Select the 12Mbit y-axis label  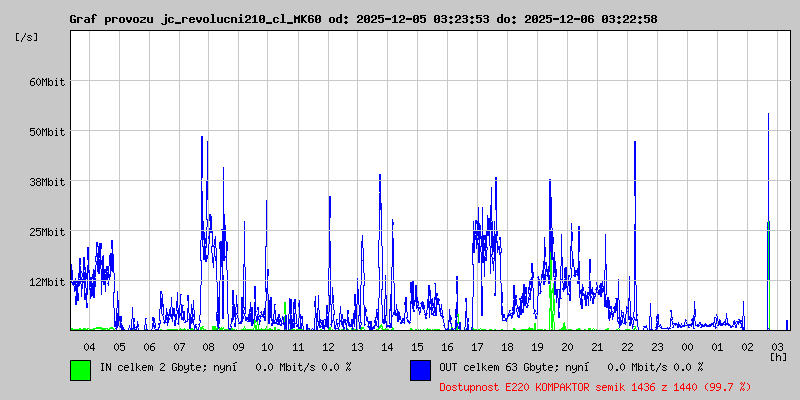[x=47, y=282]
